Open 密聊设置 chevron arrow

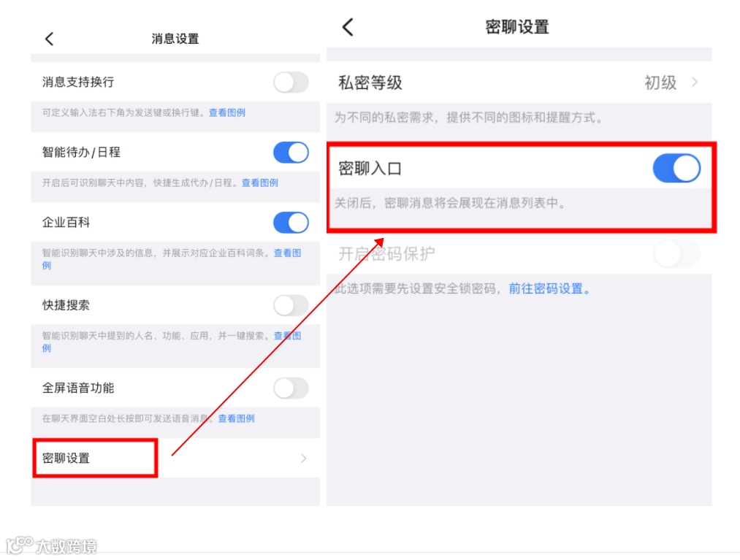pyautogui.click(x=303, y=458)
